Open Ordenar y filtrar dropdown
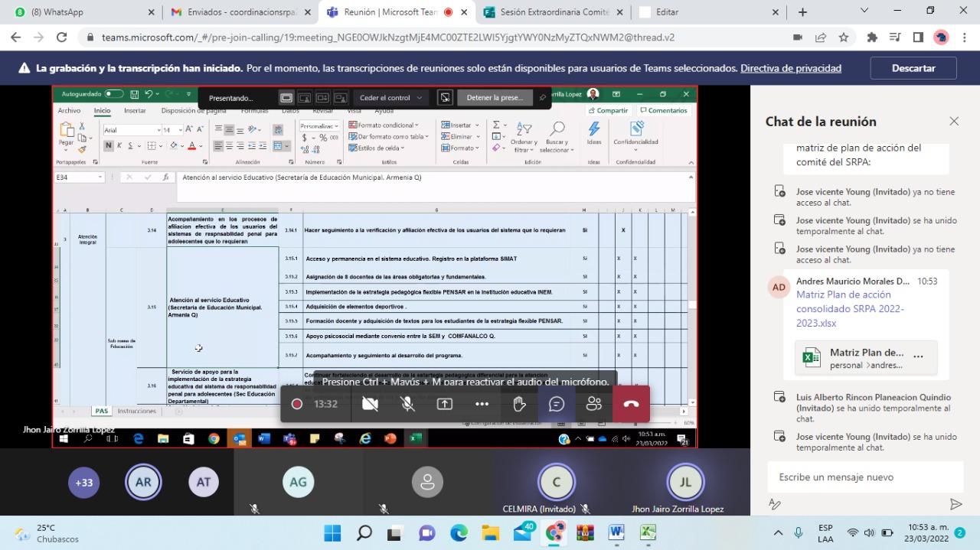This screenshot has width=980, height=550. (524, 138)
